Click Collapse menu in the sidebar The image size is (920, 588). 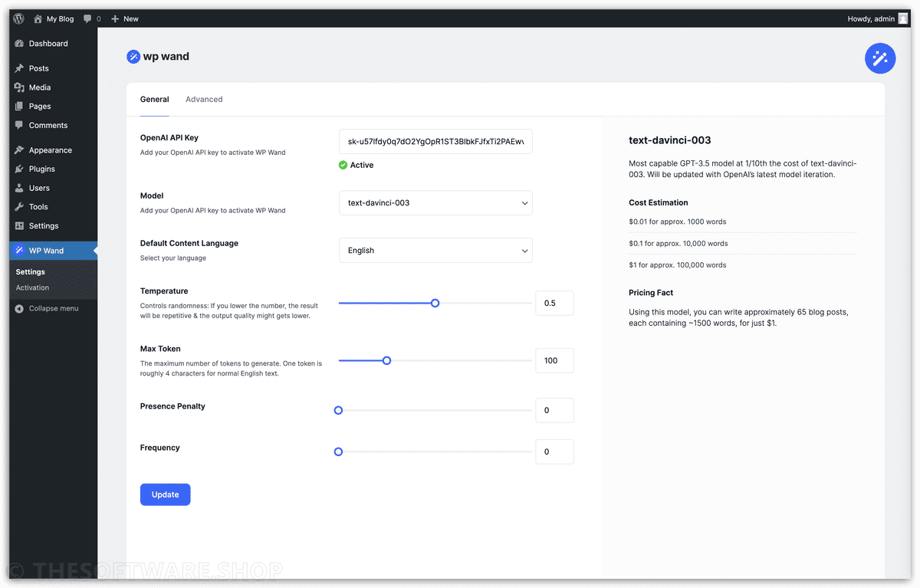click(54, 308)
